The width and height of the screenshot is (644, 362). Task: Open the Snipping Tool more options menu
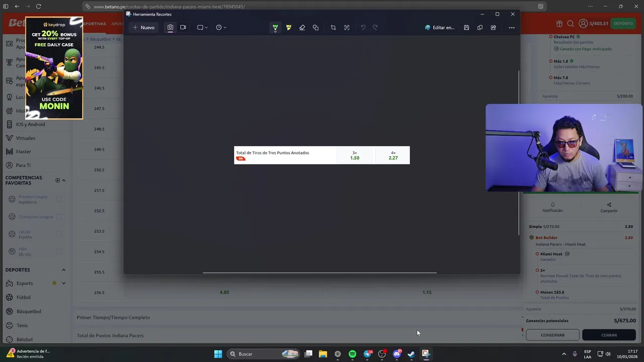click(x=512, y=28)
